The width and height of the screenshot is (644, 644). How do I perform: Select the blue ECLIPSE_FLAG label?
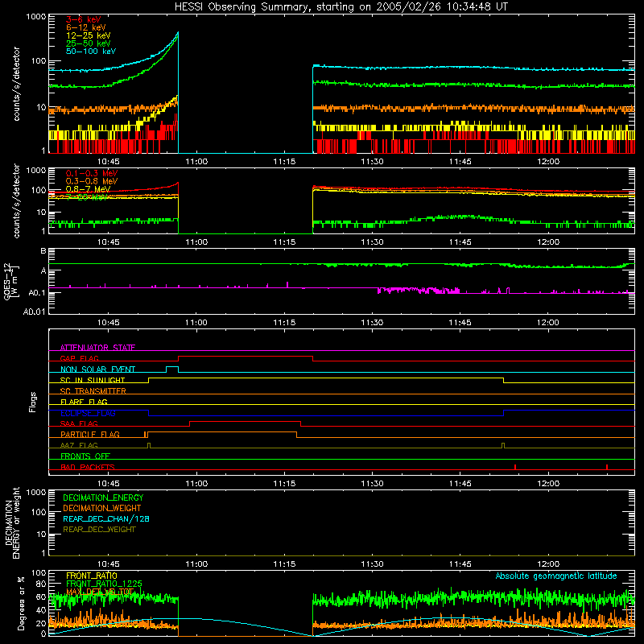point(88,413)
